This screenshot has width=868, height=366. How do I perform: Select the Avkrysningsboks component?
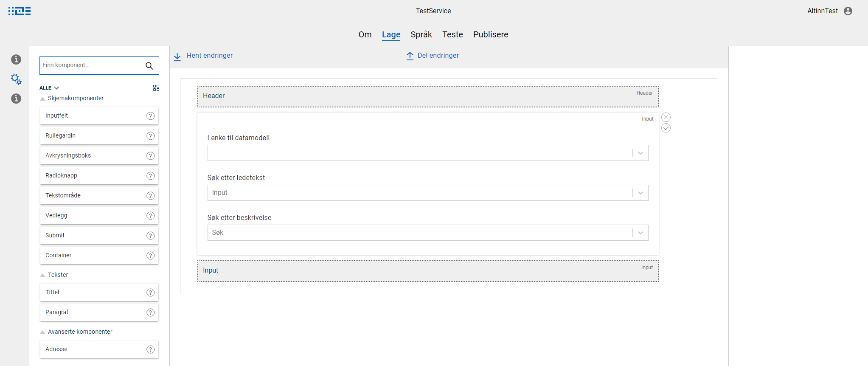(x=99, y=156)
